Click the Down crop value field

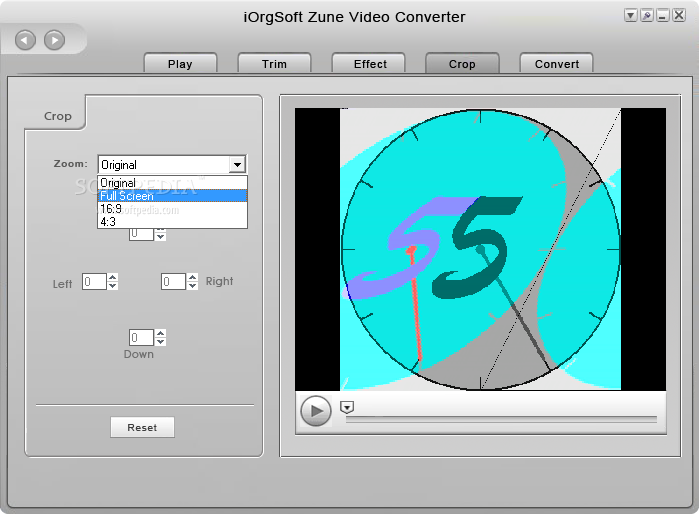141,337
